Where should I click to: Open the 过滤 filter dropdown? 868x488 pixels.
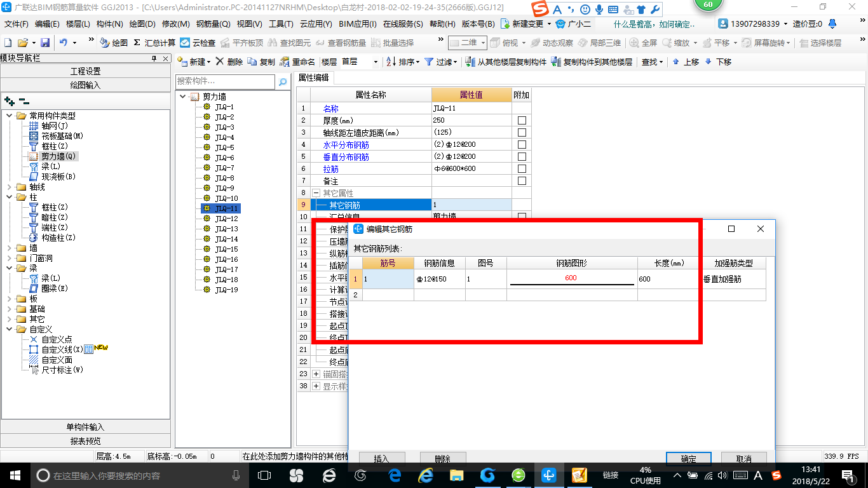[x=441, y=62]
